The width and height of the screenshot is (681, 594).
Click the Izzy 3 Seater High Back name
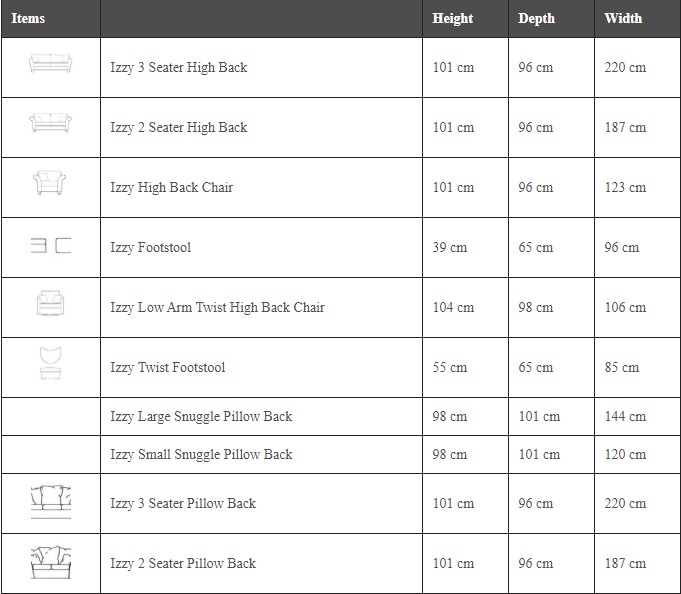(x=179, y=67)
